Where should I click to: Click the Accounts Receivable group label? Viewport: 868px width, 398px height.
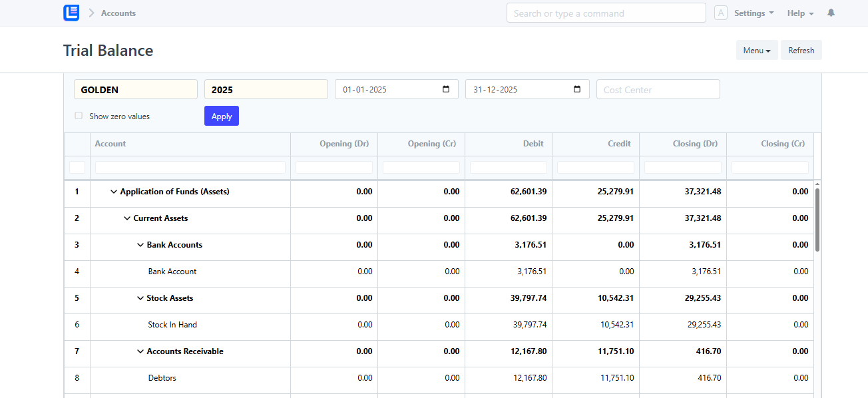point(185,351)
